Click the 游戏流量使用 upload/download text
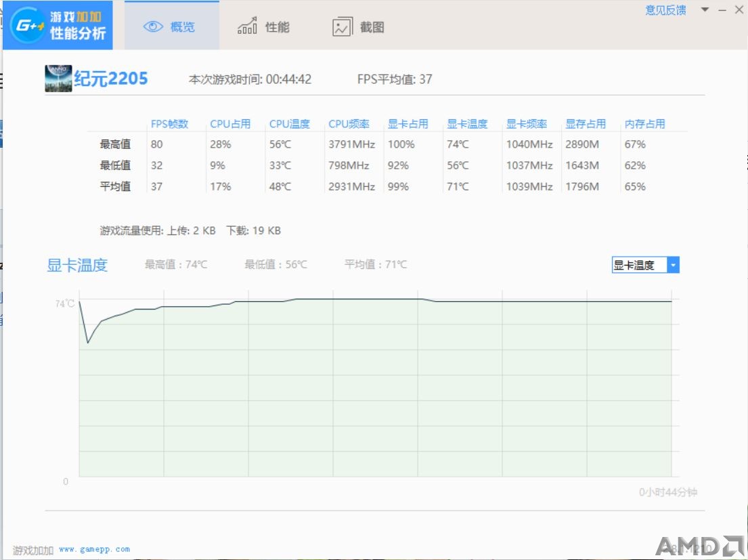The image size is (748, 560). (190, 230)
